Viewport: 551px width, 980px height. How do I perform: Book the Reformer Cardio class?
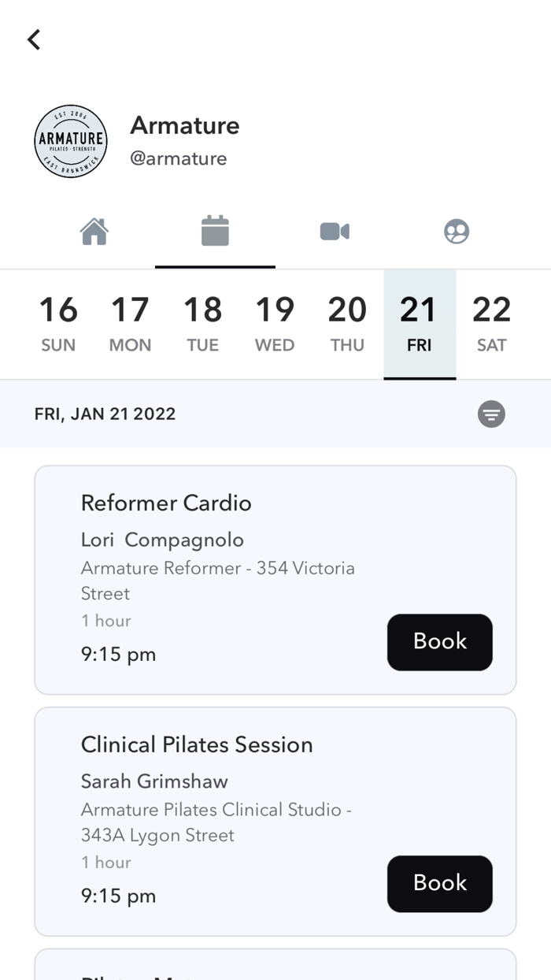pos(439,642)
